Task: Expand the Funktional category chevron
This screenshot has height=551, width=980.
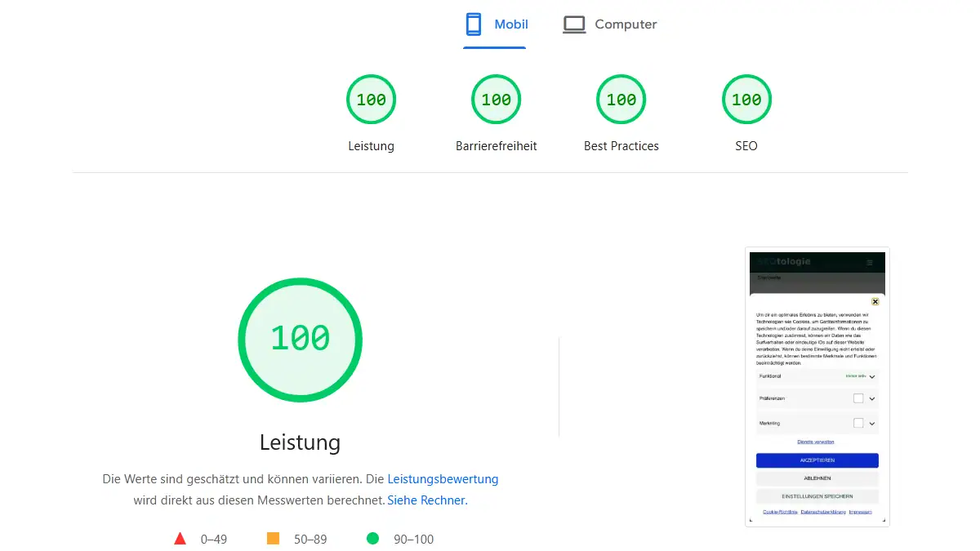Action: pos(872,376)
